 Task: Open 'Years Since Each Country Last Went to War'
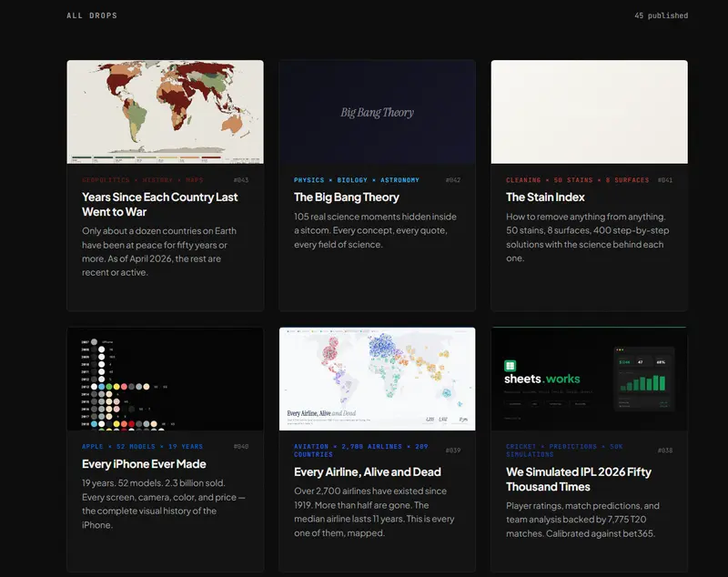[160, 204]
